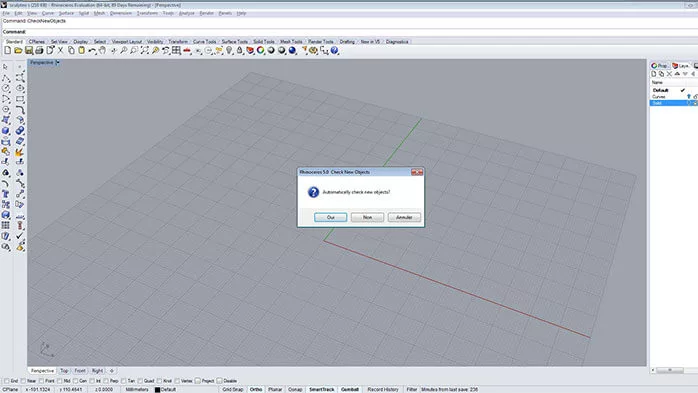Click Filter in status bar
The image size is (698, 393).
pyautogui.click(x=412, y=389)
